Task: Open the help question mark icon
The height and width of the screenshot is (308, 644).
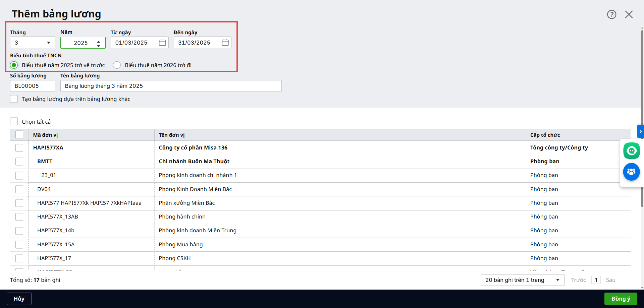Action: [x=611, y=14]
